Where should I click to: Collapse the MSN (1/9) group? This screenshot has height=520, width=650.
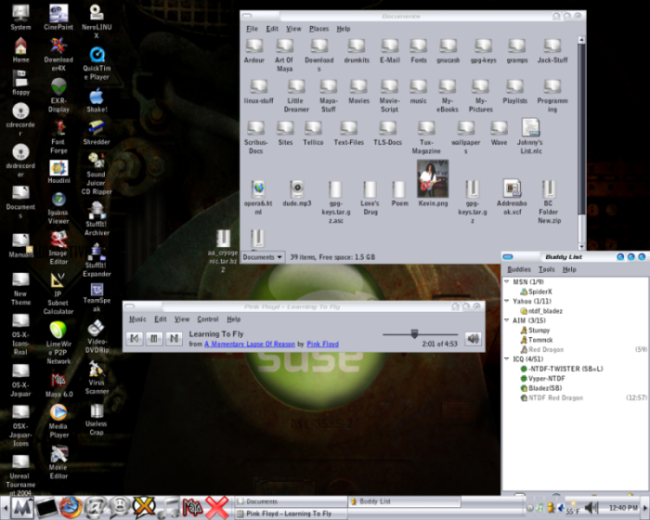(507, 282)
